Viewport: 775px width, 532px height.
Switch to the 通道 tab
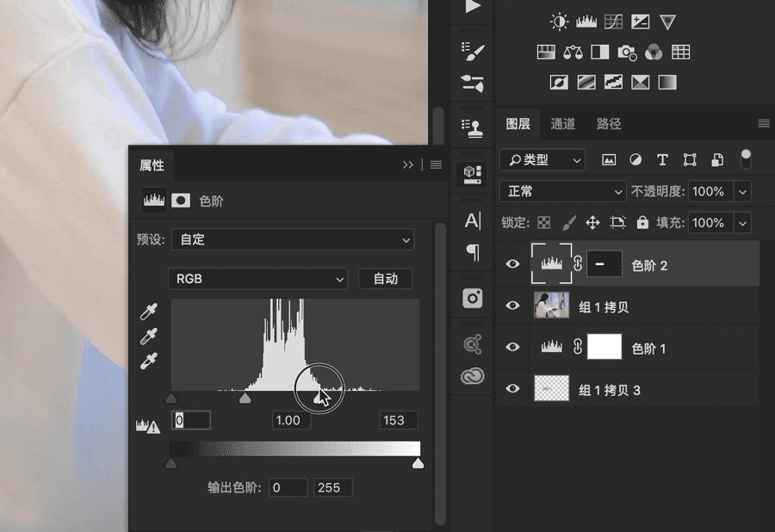(562, 123)
